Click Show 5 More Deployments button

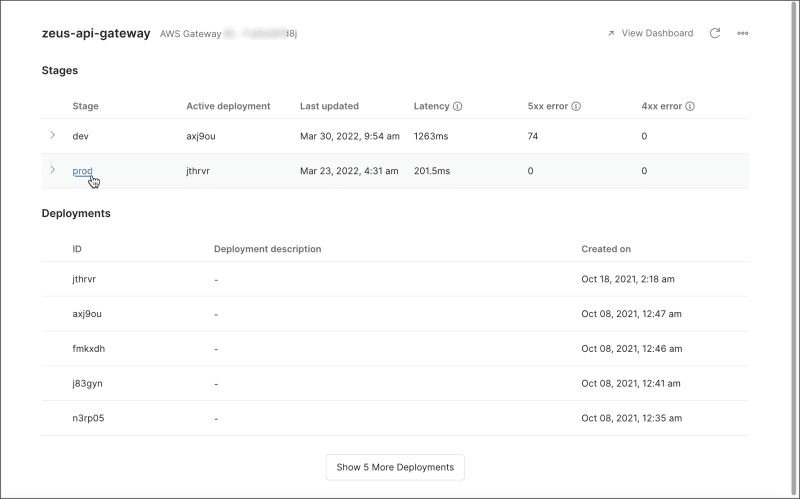point(395,467)
